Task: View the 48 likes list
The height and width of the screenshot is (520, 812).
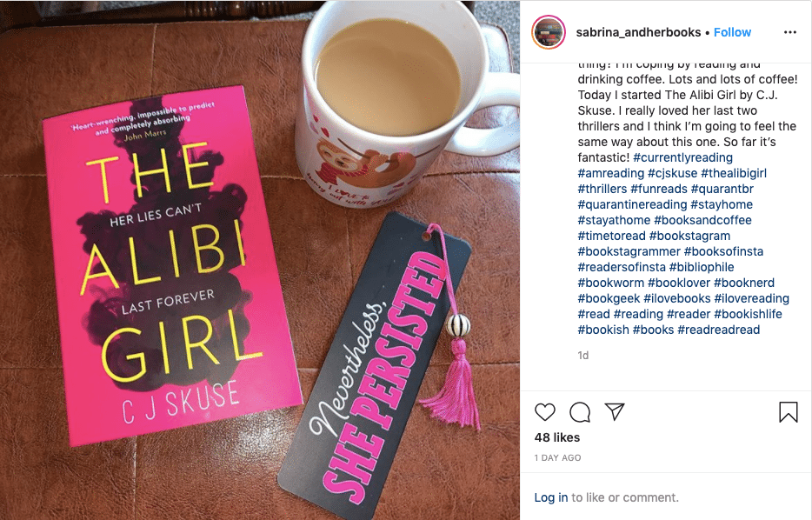Action: pos(557,437)
